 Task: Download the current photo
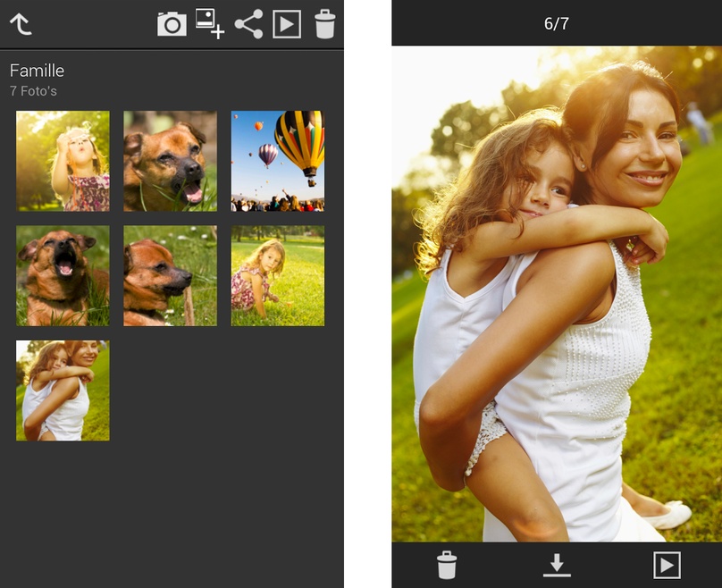pyautogui.click(x=557, y=565)
